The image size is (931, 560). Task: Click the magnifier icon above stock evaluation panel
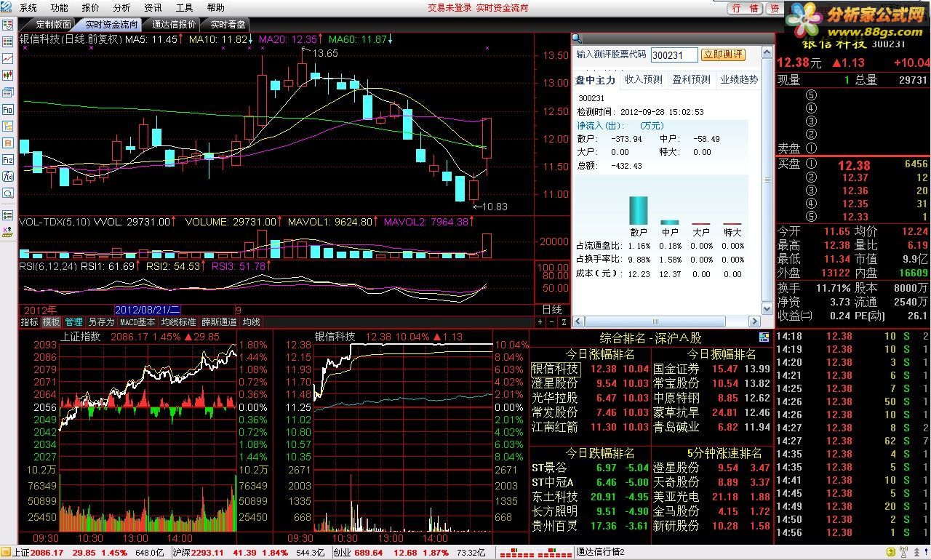point(577,39)
